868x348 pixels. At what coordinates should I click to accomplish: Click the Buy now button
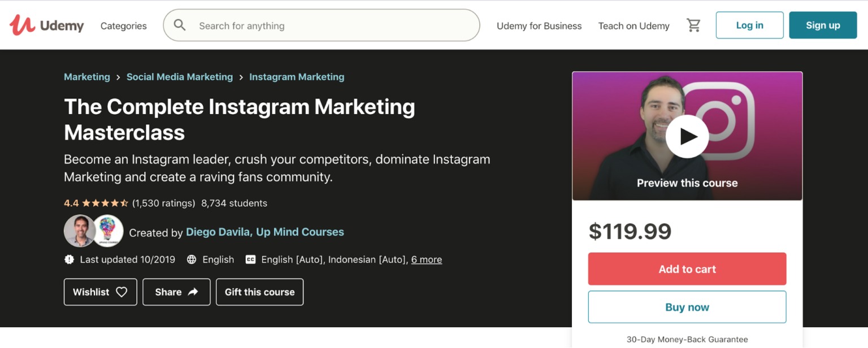[x=687, y=307]
